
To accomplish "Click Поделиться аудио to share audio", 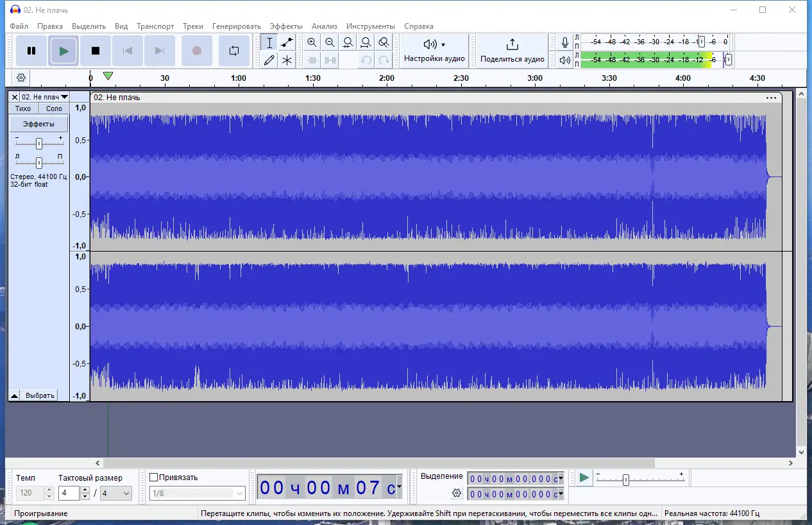I will (x=511, y=51).
